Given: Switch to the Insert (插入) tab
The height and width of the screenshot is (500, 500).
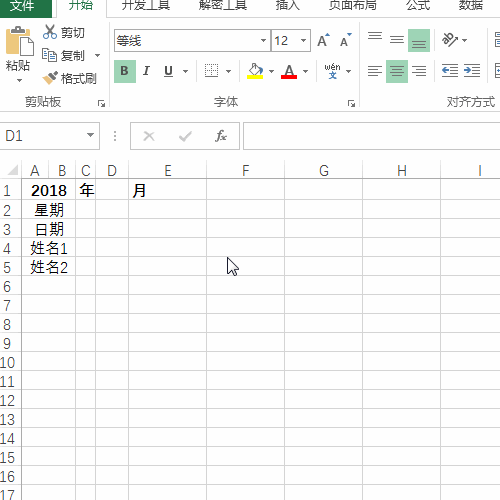Looking at the screenshot, I should click(x=288, y=5).
